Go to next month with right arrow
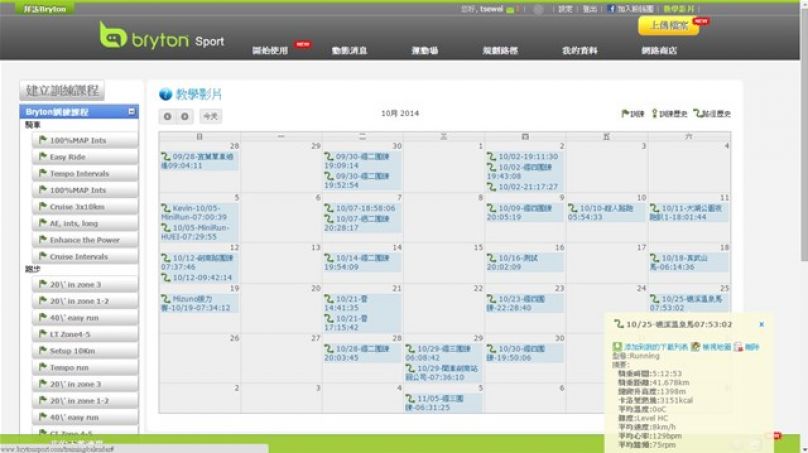 pyautogui.click(x=184, y=116)
